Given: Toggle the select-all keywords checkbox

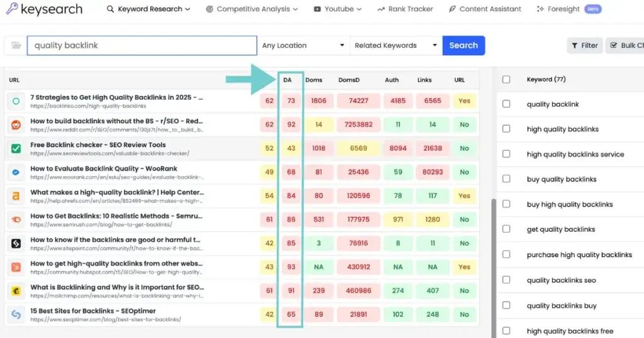Looking at the screenshot, I should click(506, 80).
